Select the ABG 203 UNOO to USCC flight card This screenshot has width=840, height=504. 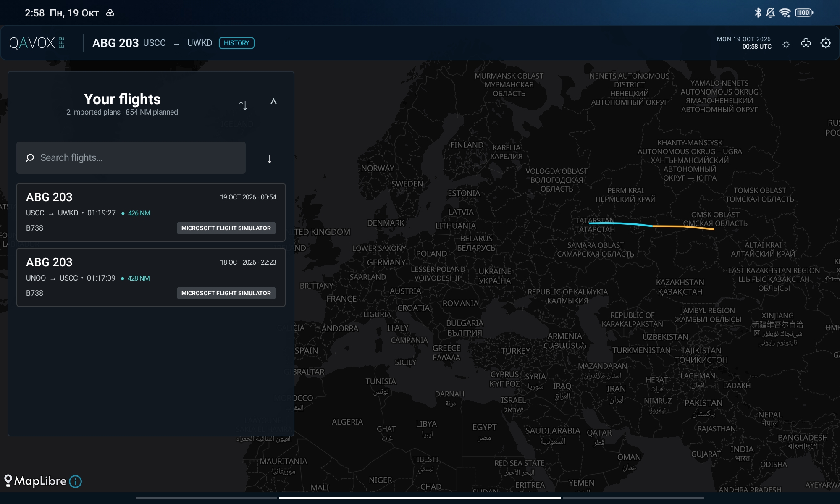(151, 277)
